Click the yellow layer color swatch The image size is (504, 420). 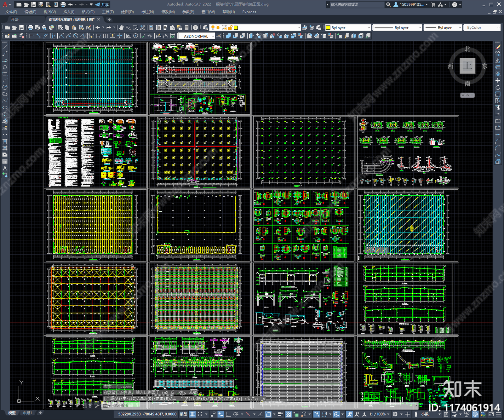[236, 28]
